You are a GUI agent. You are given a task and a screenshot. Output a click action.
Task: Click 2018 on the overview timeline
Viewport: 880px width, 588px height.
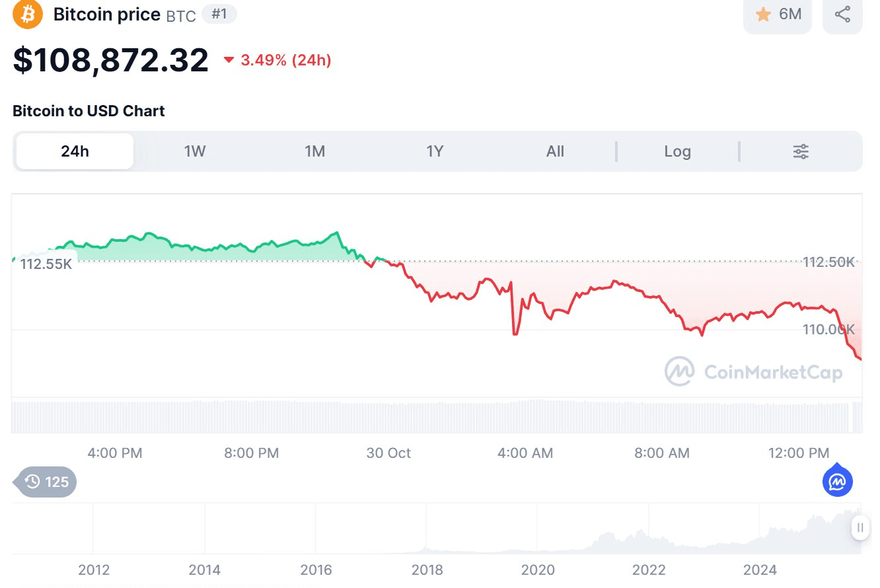tap(427, 569)
